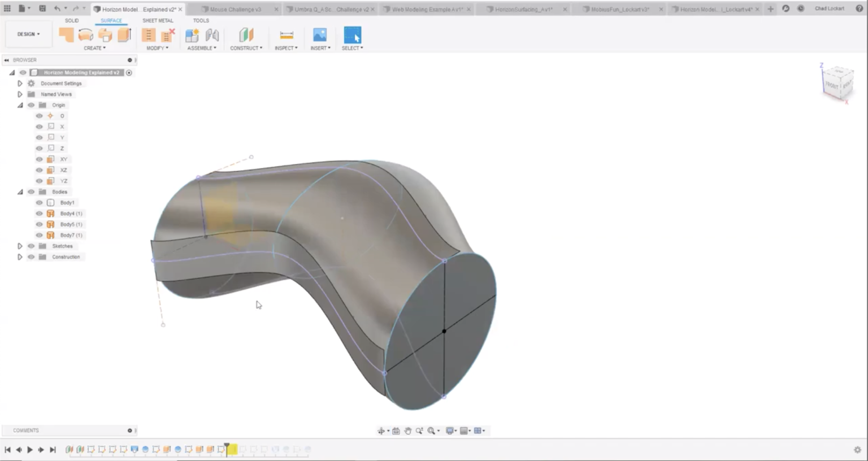Click the Measure tool under Inspect
This screenshot has height=461, width=868.
coord(286,35)
